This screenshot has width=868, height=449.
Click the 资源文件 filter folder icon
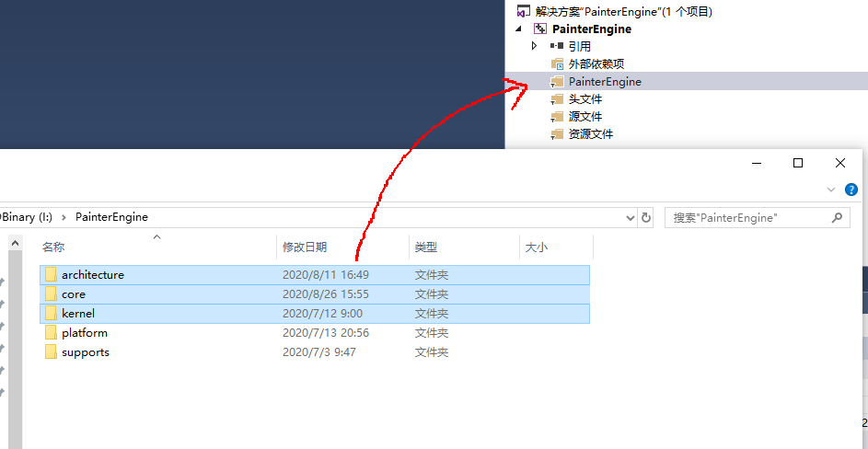point(557,134)
